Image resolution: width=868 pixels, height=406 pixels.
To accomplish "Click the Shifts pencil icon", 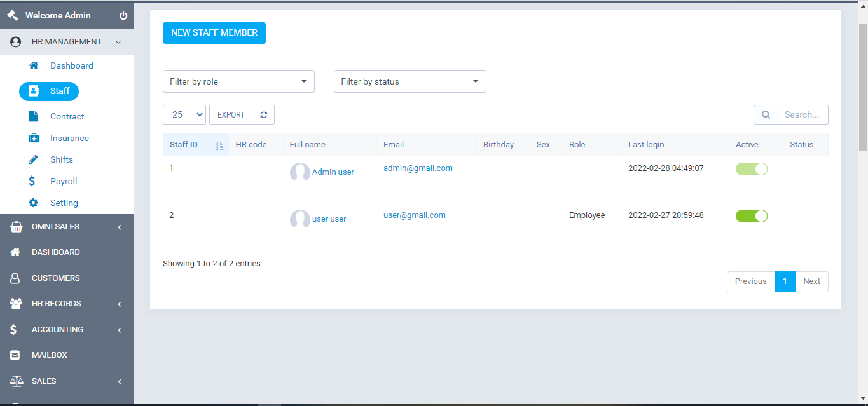I will (x=34, y=159).
